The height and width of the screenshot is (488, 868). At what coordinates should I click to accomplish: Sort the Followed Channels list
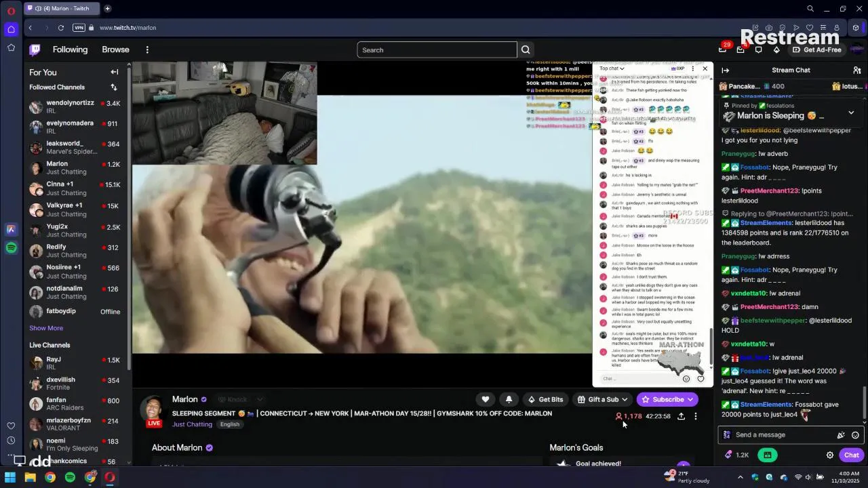coord(114,87)
